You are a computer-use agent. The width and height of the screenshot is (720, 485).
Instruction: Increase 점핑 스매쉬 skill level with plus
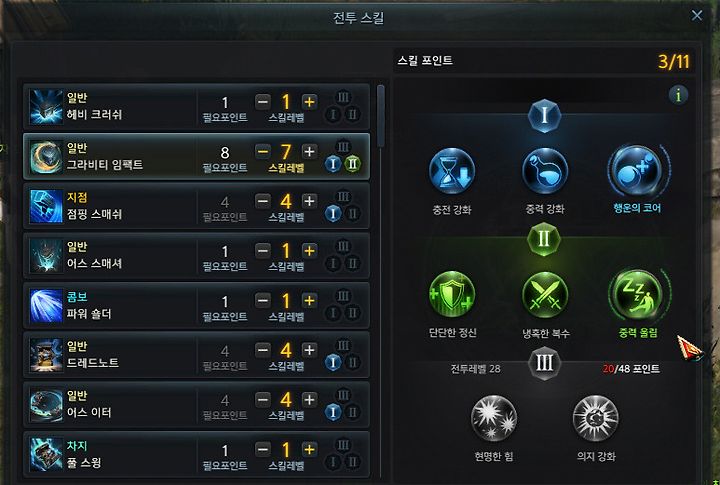309,201
